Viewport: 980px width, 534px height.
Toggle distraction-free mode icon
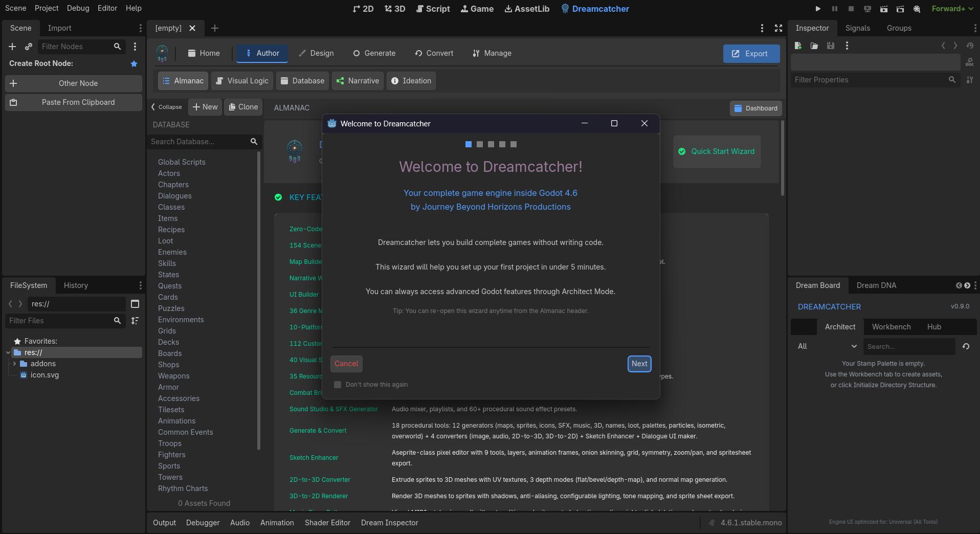[778, 28]
